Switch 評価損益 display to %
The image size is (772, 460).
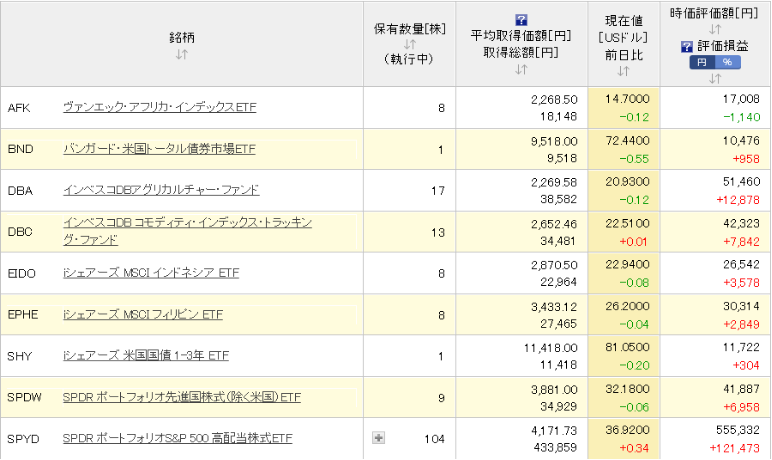pyautogui.click(x=727, y=62)
